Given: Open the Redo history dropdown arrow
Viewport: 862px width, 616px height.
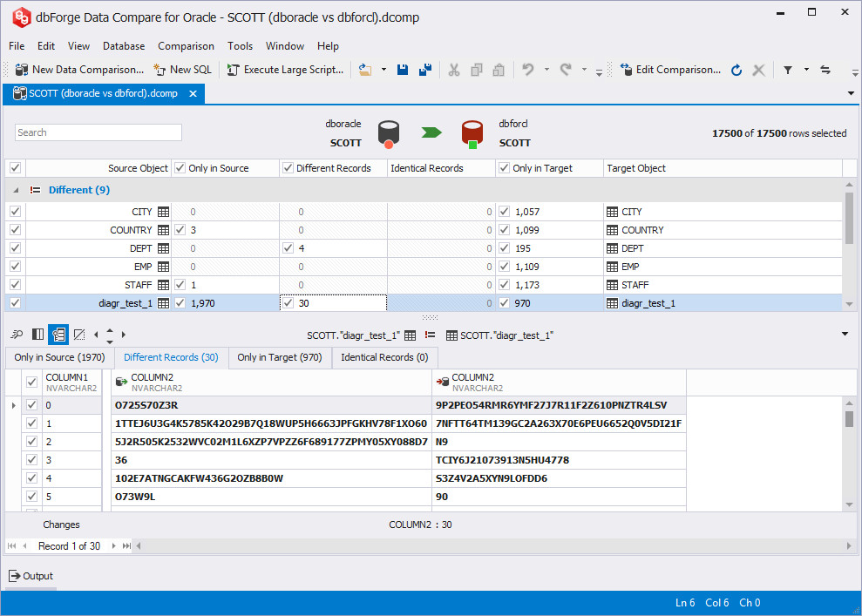Looking at the screenshot, I should tap(584, 70).
